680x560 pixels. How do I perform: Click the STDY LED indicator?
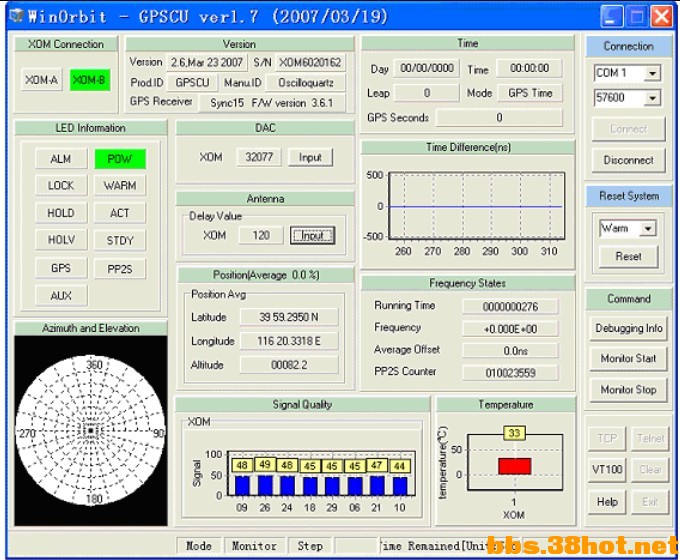tap(120, 241)
